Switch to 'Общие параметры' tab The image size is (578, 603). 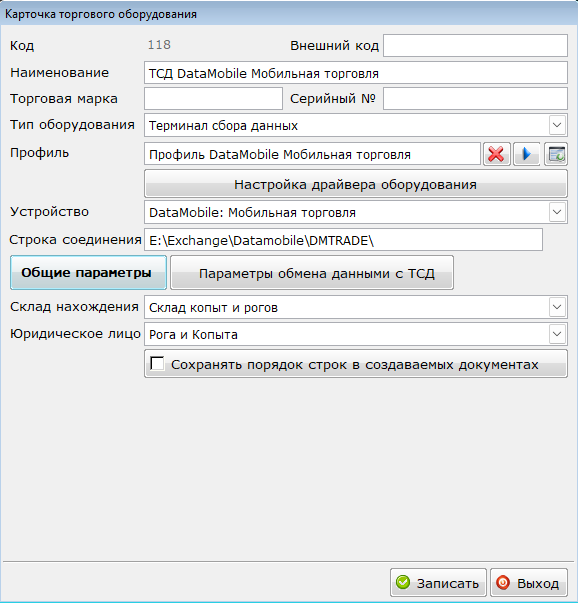88,273
